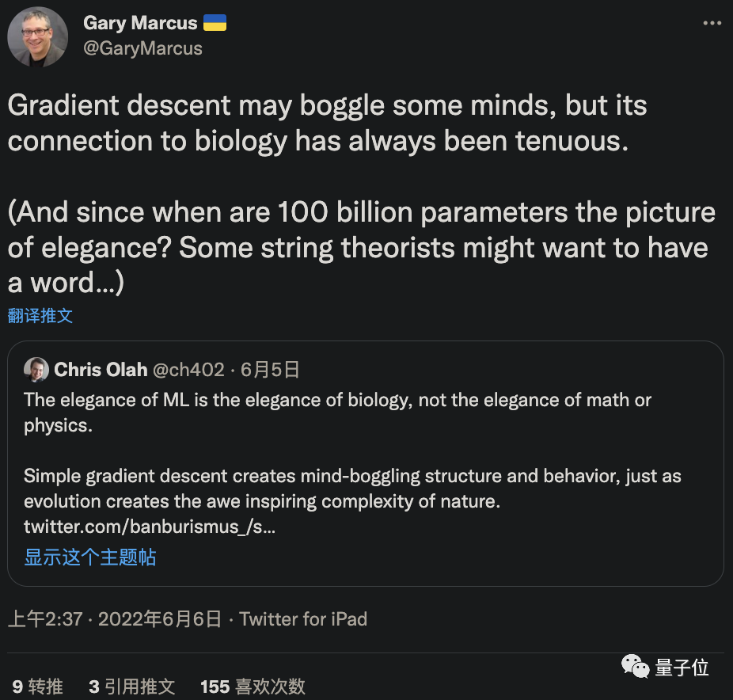The height and width of the screenshot is (700, 733).
Task: Open the quoted tweet's 6月5日 date
Action: [270, 369]
